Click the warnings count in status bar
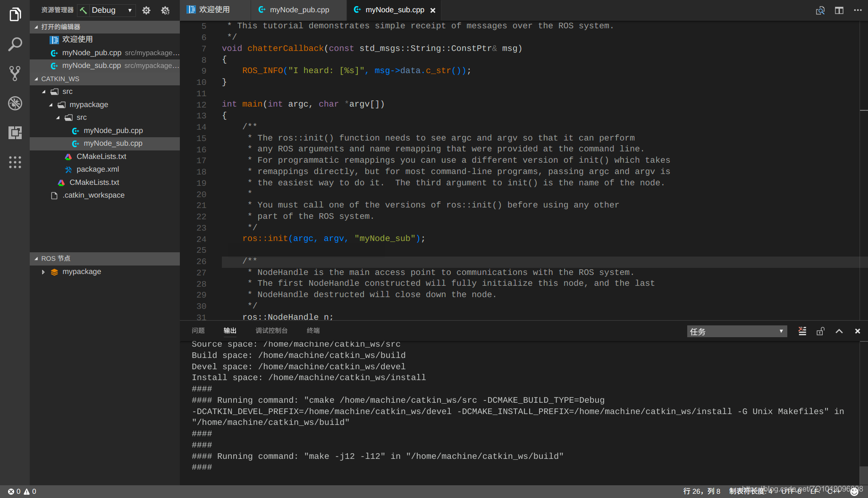This screenshot has width=868, height=498. pos(30,491)
